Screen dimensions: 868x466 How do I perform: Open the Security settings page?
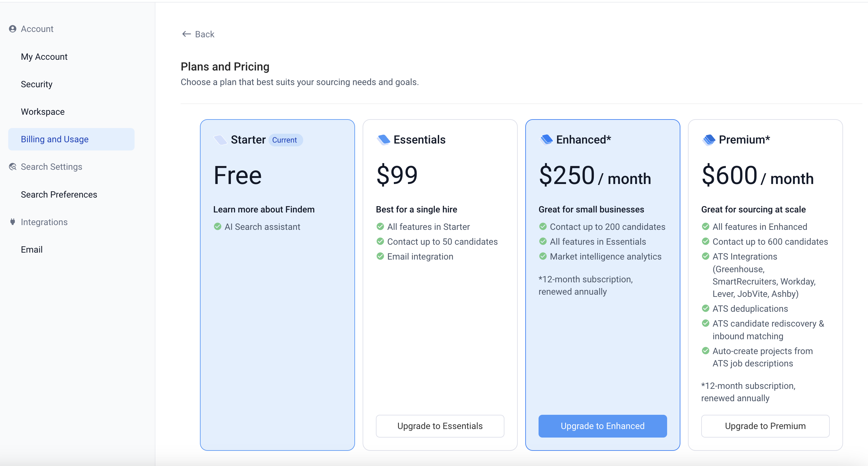[x=37, y=84]
